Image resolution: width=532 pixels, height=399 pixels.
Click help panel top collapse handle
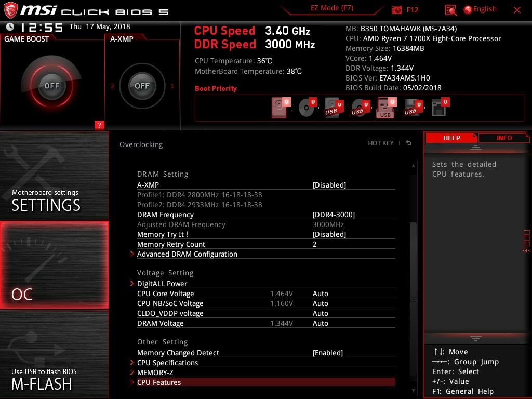[x=476, y=148]
